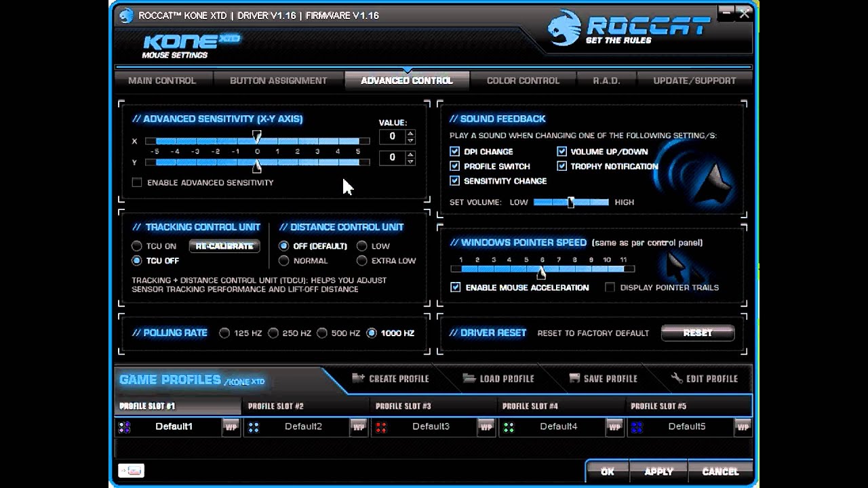Decrease Y axis value with down arrow

[410, 161]
